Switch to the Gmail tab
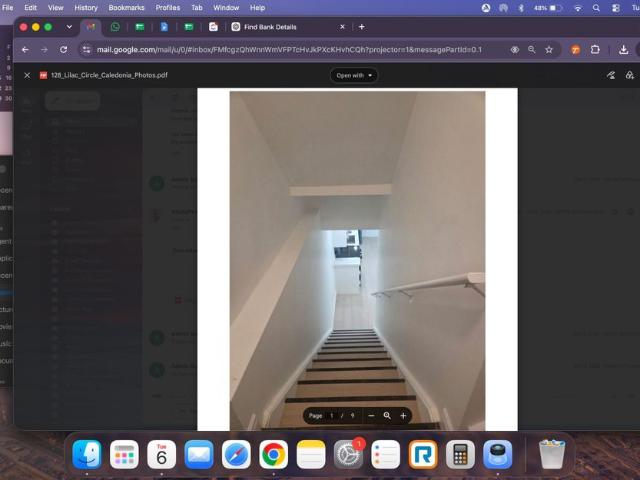 (x=91, y=27)
